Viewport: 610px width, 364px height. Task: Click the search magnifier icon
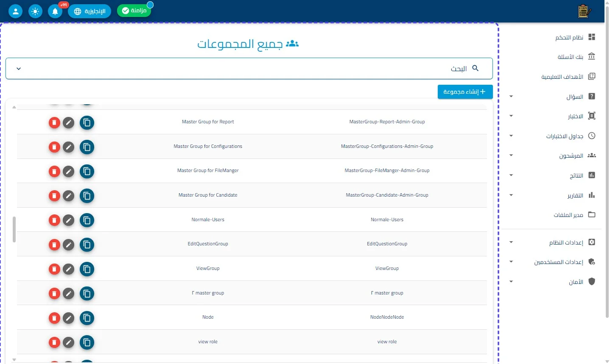tap(475, 68)
